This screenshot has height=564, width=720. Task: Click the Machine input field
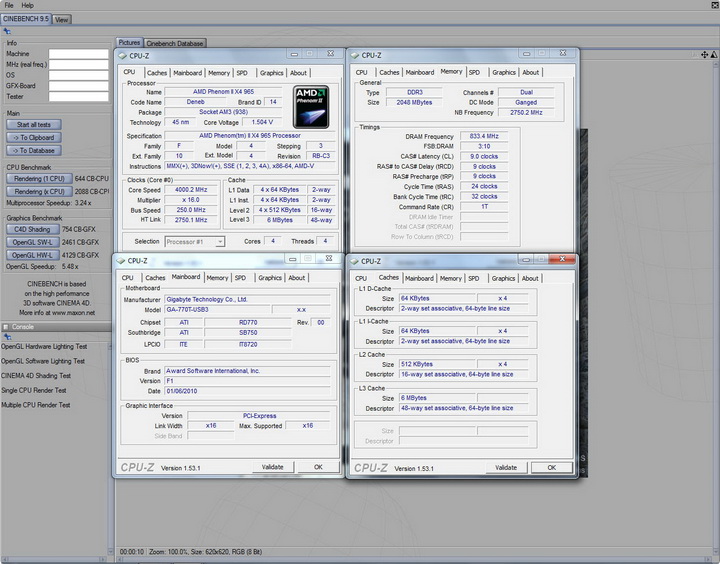tap(79, 54)
